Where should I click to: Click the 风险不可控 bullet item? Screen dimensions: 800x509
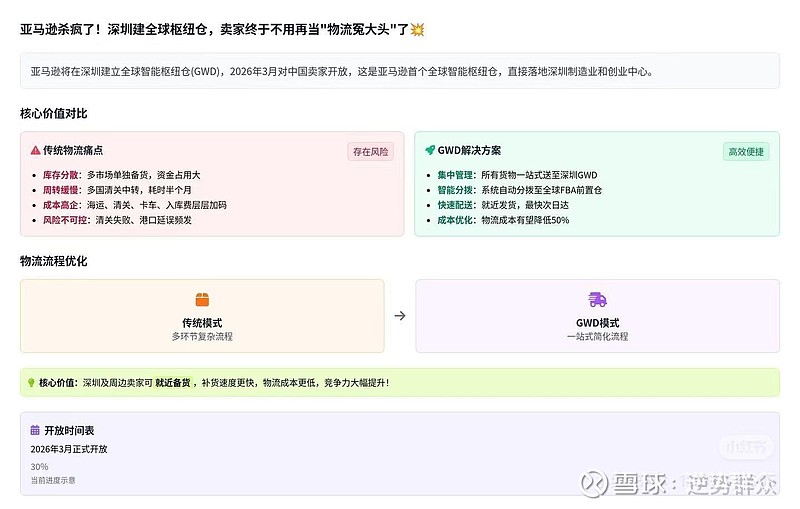point(117,220)
